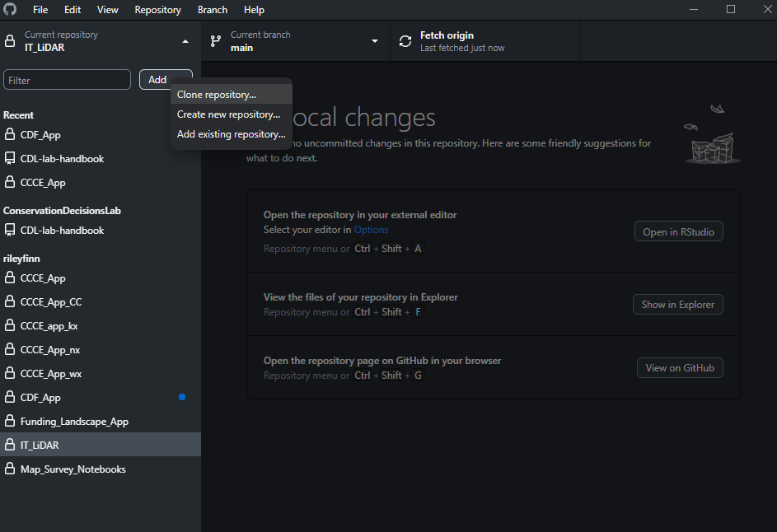
Task: Choose Create new repository... option
Action: 228,114
